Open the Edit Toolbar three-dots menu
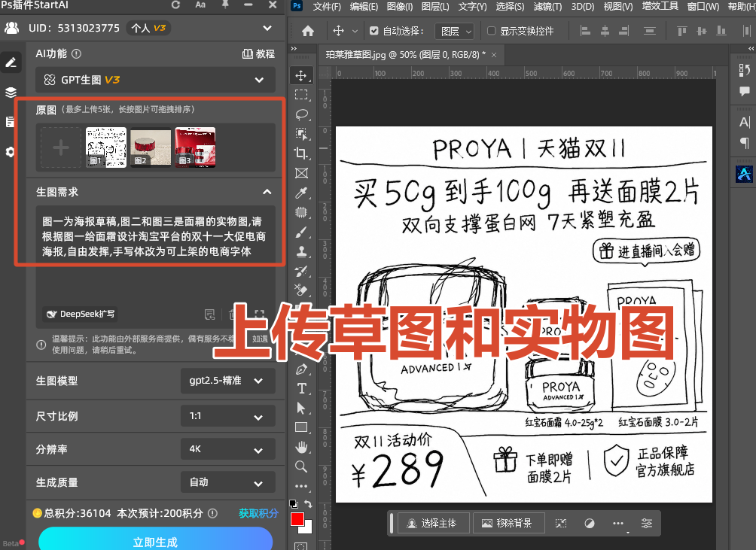 301,487
